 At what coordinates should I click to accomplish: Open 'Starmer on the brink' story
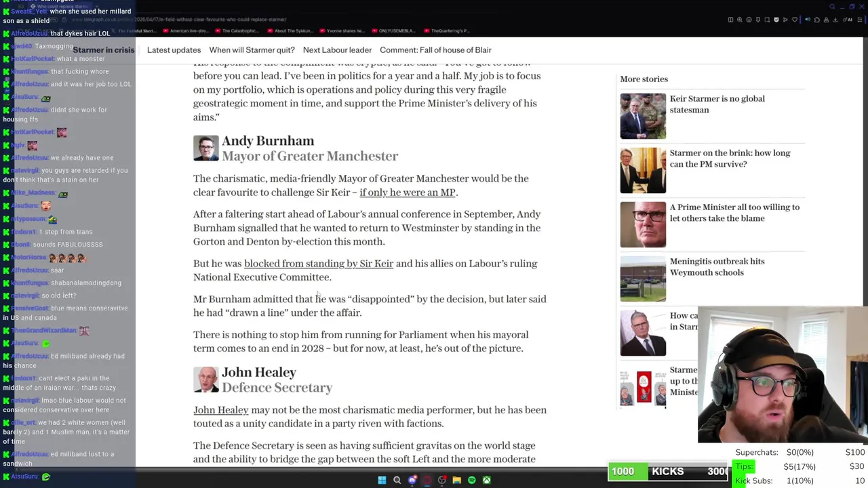[x=730, y=159]
